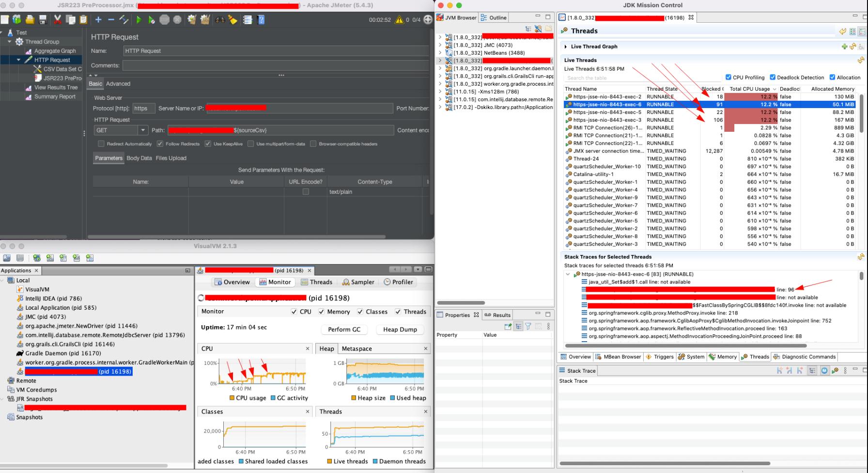This screenshot has width=868, height=473.
Task: Switch to Sampler tab in VisualVM
Action: [358, 282]
